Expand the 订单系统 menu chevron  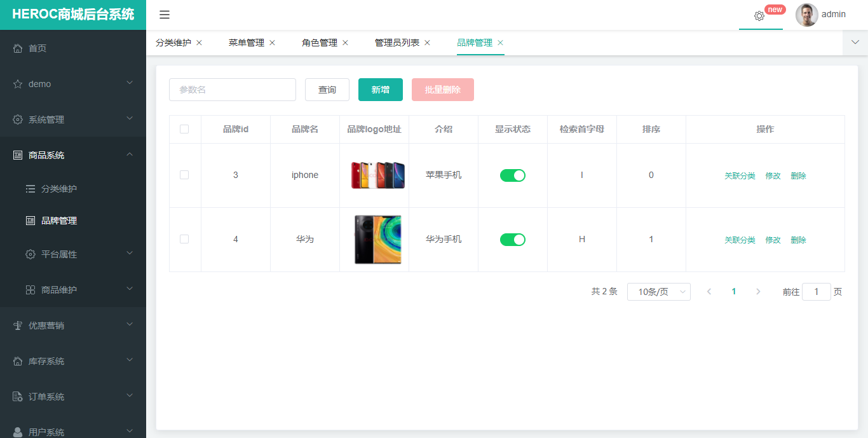pos(130,396)
